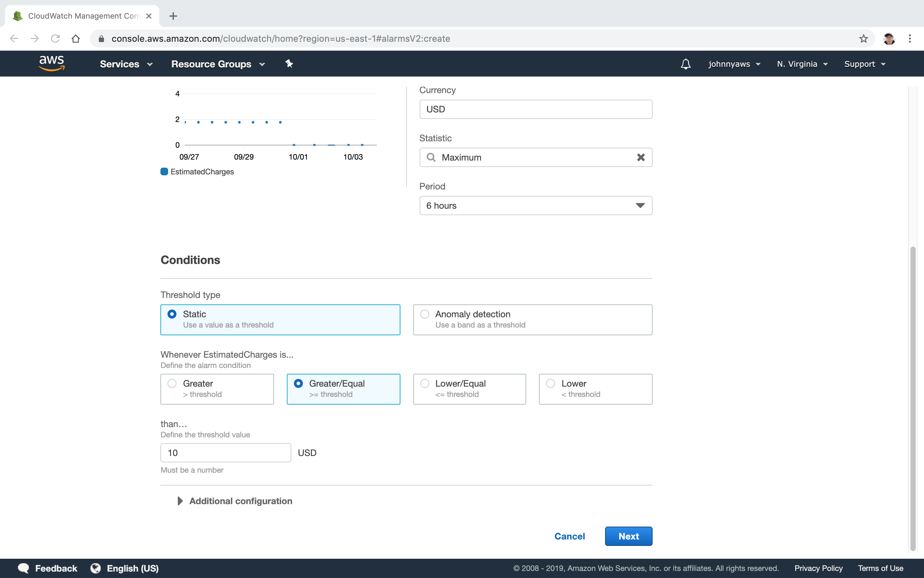This screenshot has height=578, width=924.
Task: Click the site padlock icon in address bar
Action: point(101,39)
